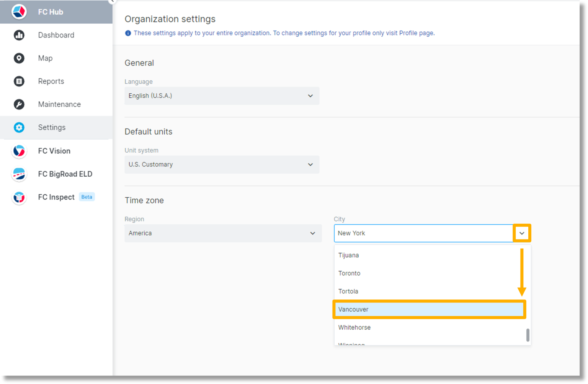Click the Map pin icon
This screenshot has width=588, height=384.
[x=19, y=58]
